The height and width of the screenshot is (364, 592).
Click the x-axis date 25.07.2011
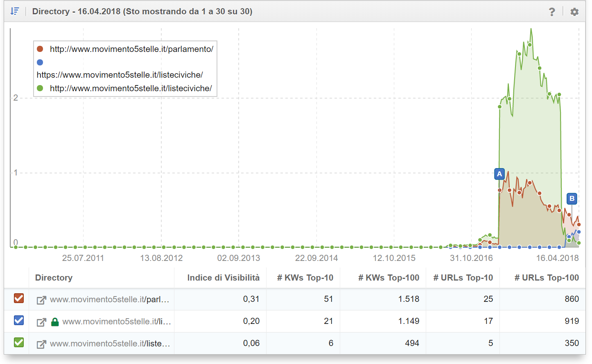coord(83,258)
